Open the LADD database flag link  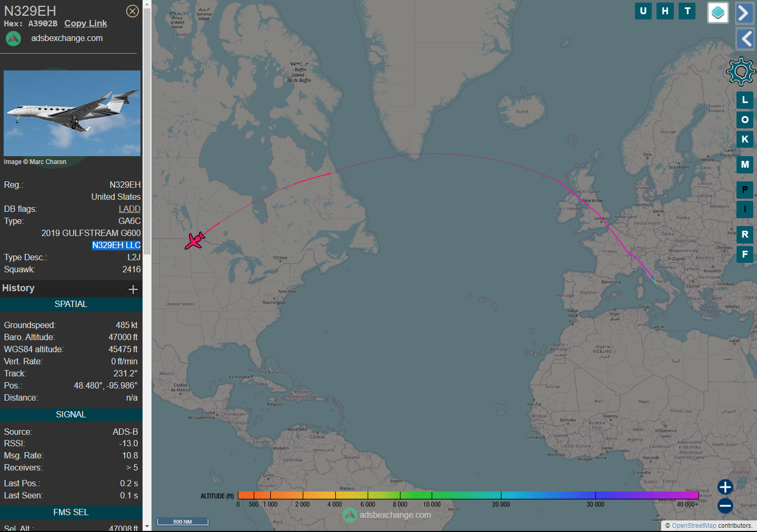pos(129,209)
